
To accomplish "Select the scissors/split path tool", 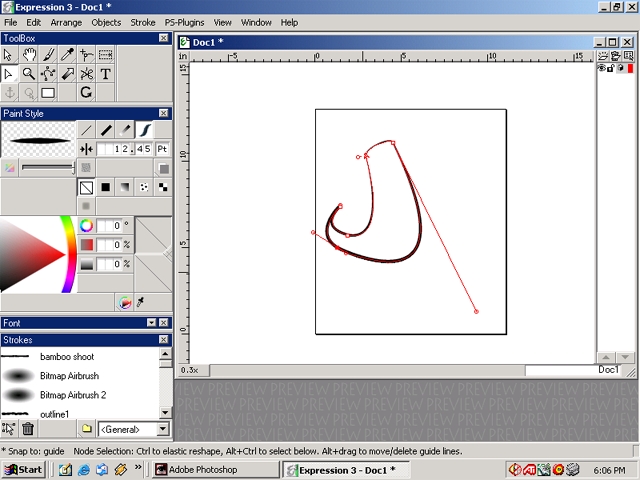I will (87, 74).
